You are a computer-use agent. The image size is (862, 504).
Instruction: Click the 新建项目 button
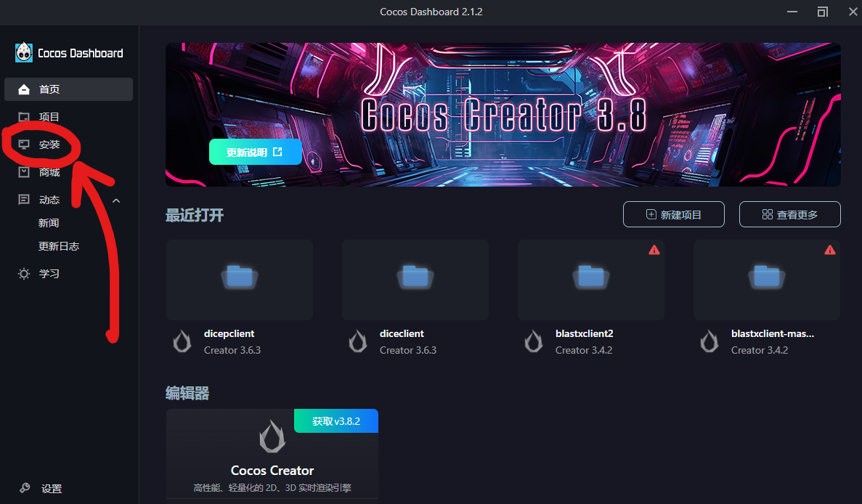(x=673, y=214)
